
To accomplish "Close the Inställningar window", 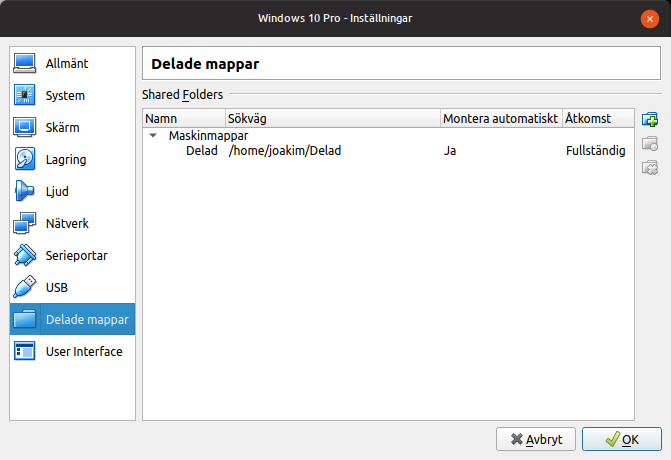I will (x=650, y=19).
